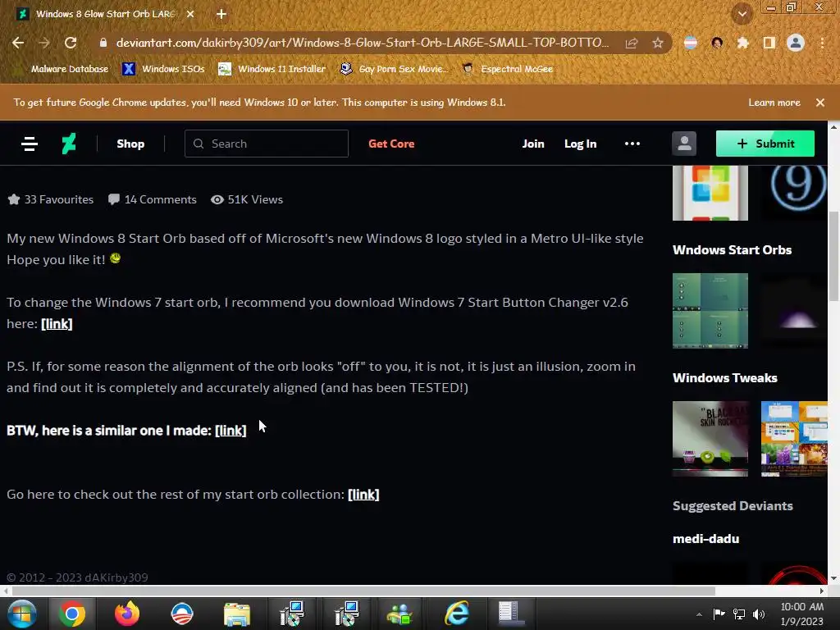Share this page via address bar icon
The image size is (840, 630).
point(632,43)
